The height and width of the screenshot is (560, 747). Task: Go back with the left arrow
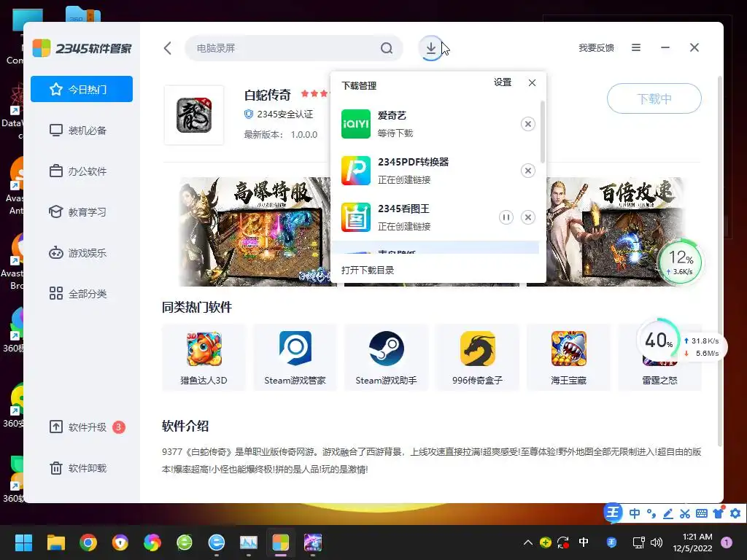[168, 48]
